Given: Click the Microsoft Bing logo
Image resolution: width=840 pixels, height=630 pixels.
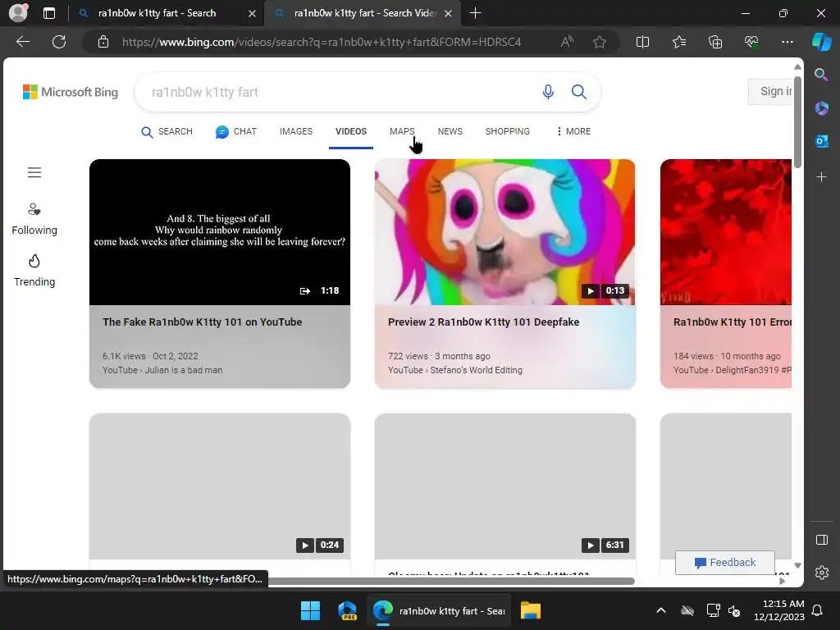Looking at the screenshot, I should 71,92.
